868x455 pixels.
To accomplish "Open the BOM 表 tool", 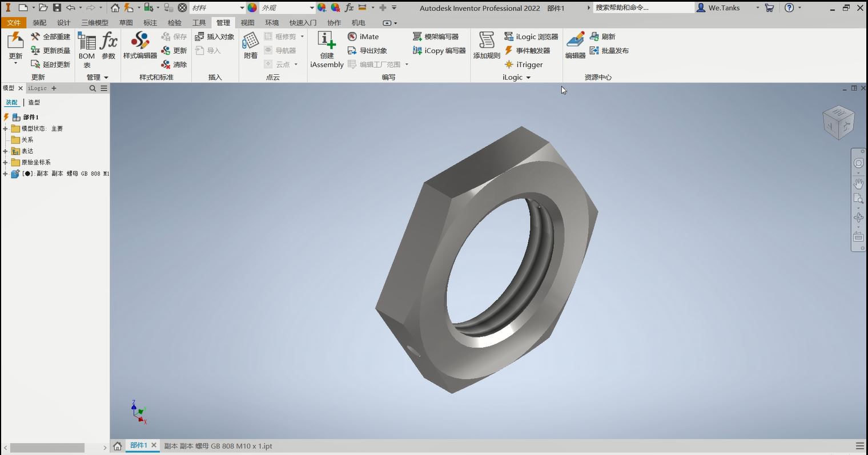I will tap(86, 49).
